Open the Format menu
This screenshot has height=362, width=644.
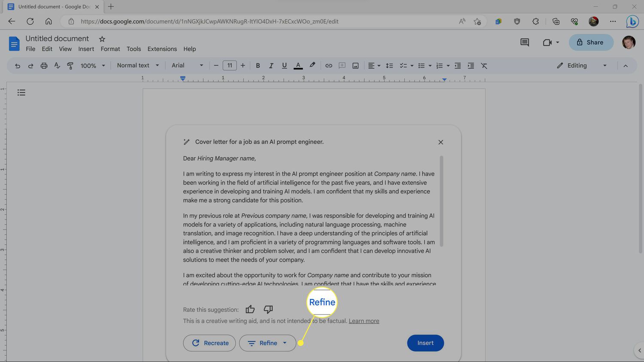point(110,49)
